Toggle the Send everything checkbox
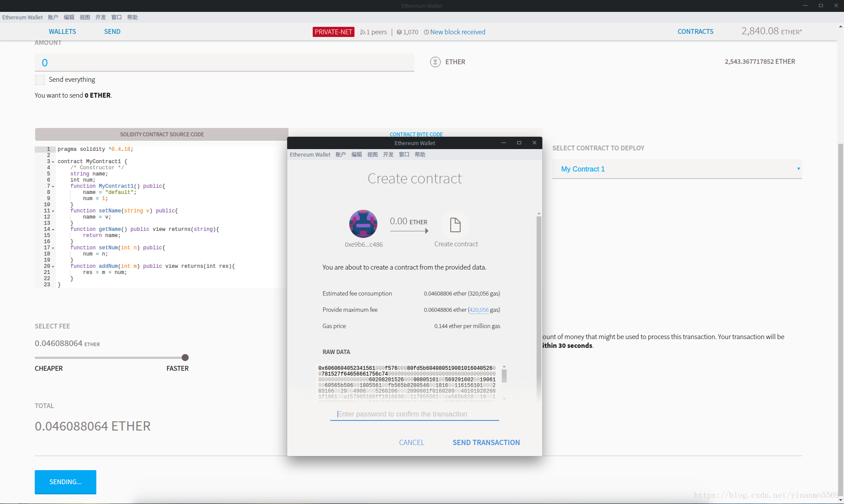This screenshot has height=504, width=844. tap(40, 80)
